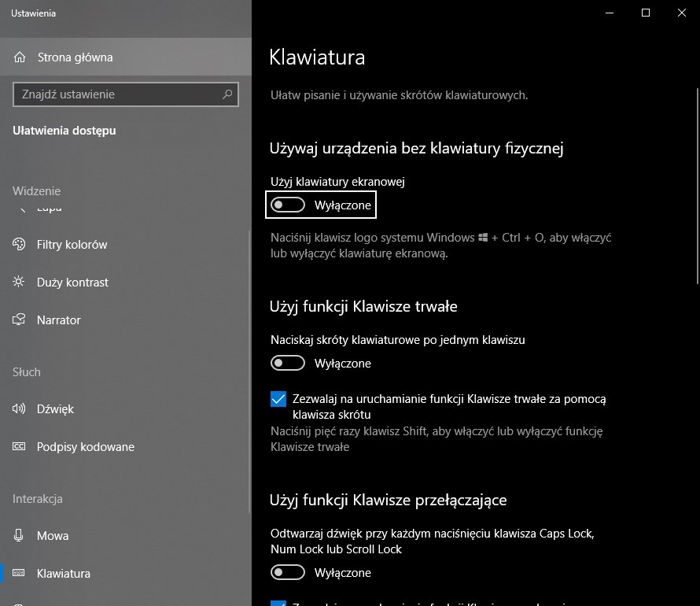This screenshot has width=700, height=606.
Task: Click the sun icon for Duży kontrast
Action: pyautogui.click(x=19, y=282)
